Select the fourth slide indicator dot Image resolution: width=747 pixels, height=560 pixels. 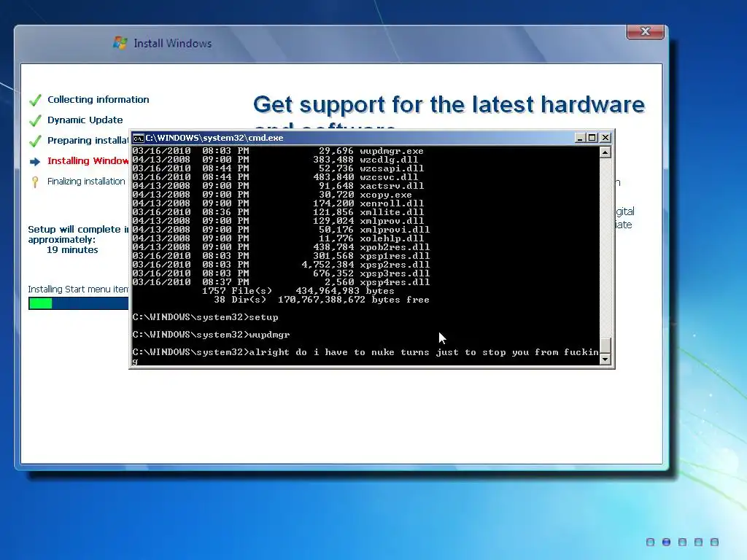tap(698, 542)
